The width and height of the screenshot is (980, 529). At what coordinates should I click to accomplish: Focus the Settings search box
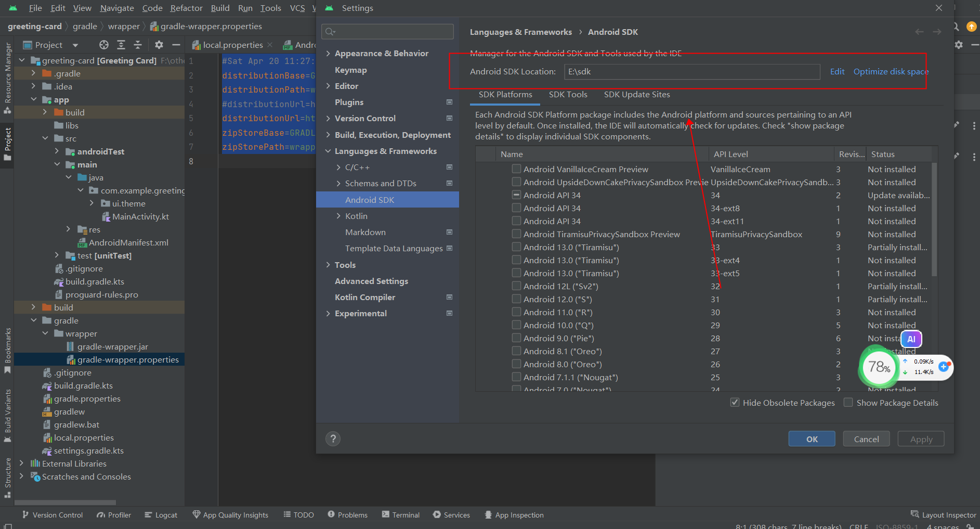tap(387, 32)
